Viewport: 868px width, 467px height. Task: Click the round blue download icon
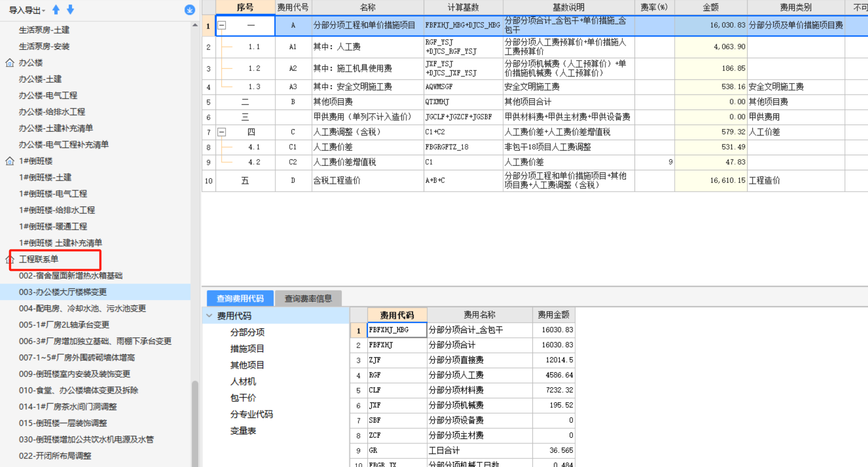point(189,10)
